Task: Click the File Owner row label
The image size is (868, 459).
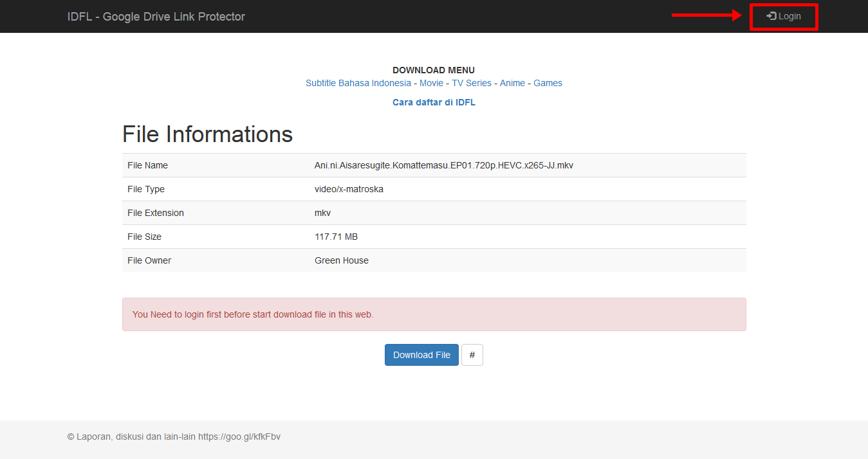Action: (x=149, y=260)
